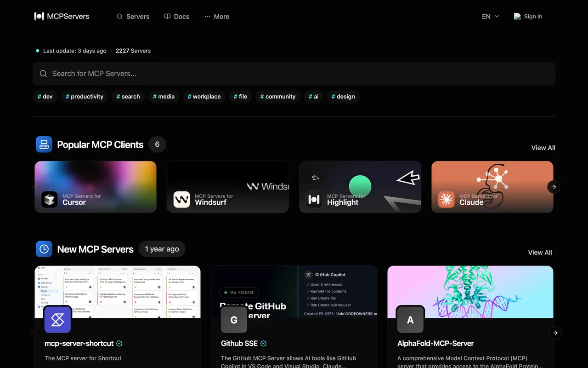The height and width of the screenshot is (368, 588).
Task: Click View All for New MCP Servers
Action: click(x=540, y=253)
